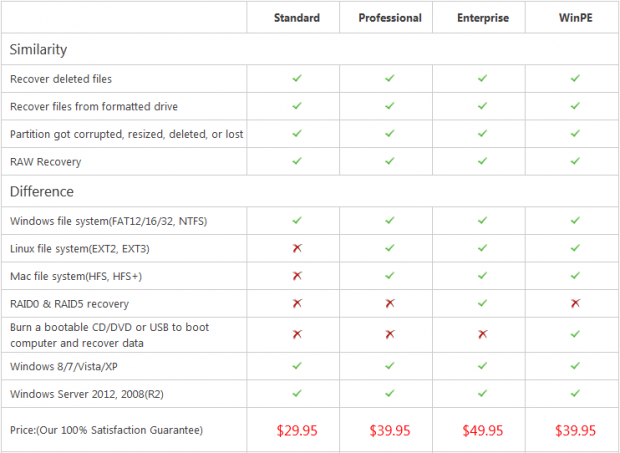
Task: Click the $39.95 WinPE price
Action: pos(575,430)
